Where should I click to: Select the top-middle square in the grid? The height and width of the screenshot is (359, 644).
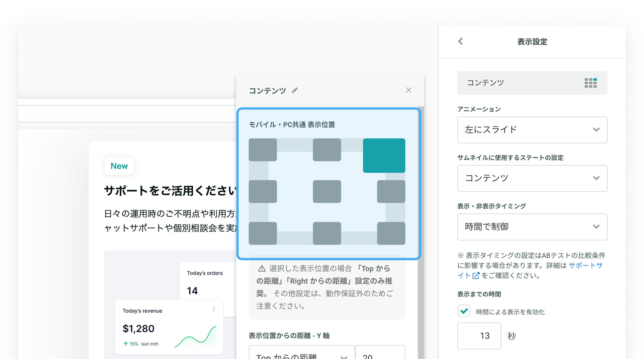pyautogui.click(x=326, y=150)
